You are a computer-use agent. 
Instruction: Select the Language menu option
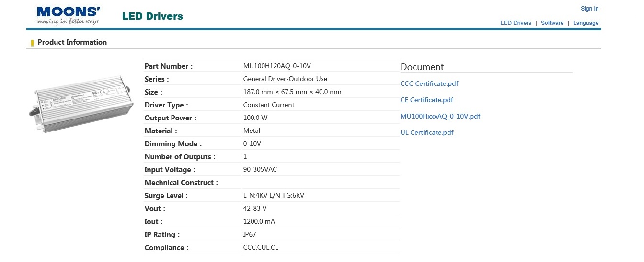pos(586,23)
